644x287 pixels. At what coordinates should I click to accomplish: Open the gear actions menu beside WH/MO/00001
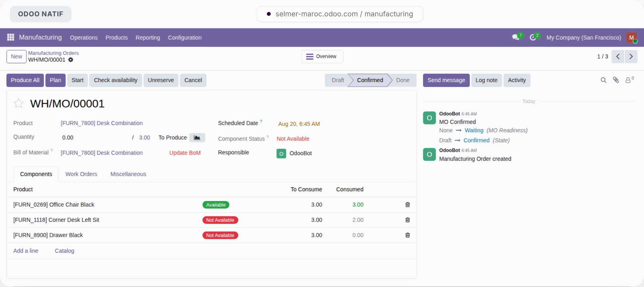click(71, 60)
